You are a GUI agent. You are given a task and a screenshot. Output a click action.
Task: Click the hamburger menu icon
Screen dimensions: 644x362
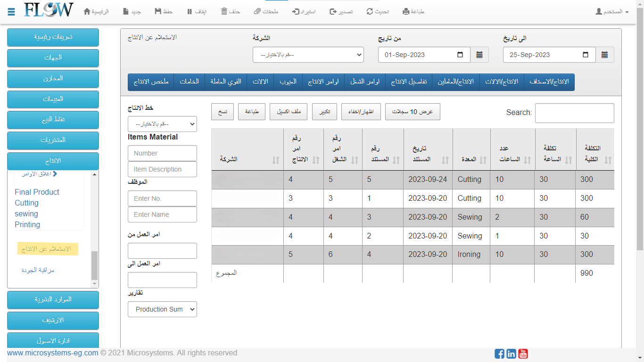click(11, 11)
